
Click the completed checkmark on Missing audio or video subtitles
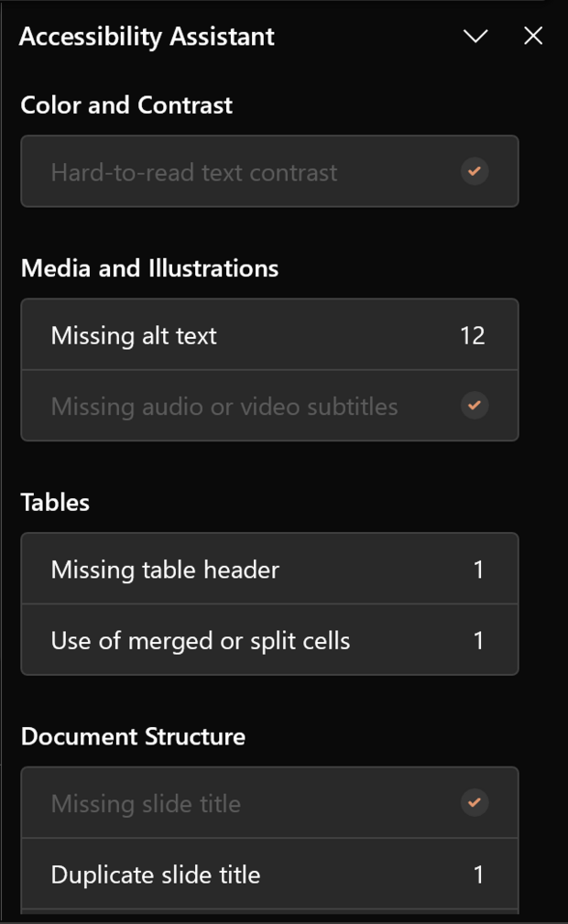point(474,406)
